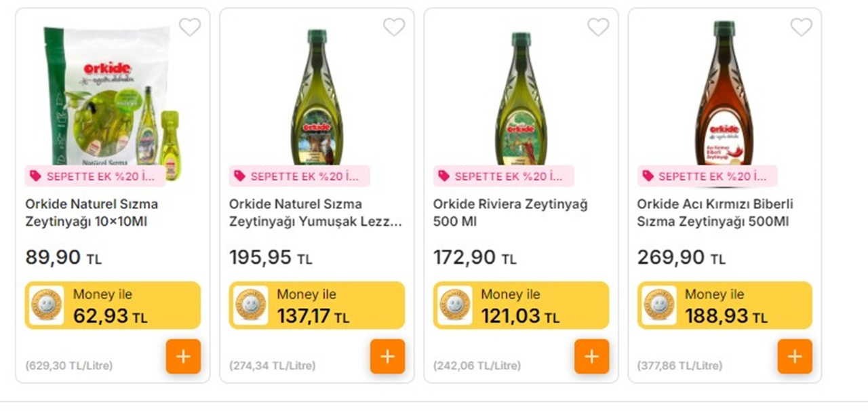Viewport: 868px width, 411px height.
Task: Add the Acı Kırmızı Biberli olive oil to cart
Action: [x=794, y=356]
